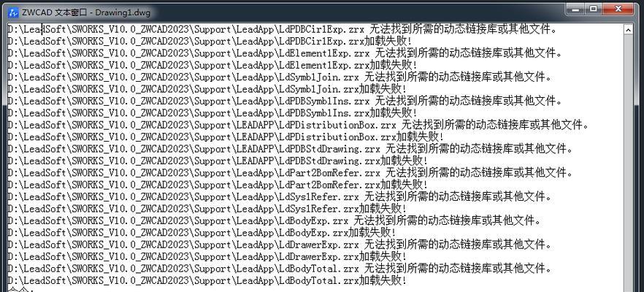Image resolution: width=644 pixels, height=292 pixels.
Task: Close the ZWCAD text window
Action: click(x=618, y=9)
